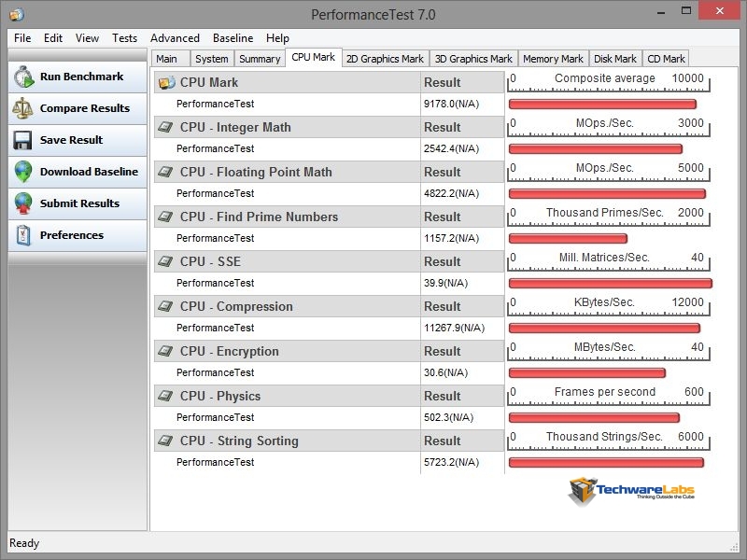Click the red Physics result bar
The width and height of the screenshot is (747, 560).
click(594, 417)
